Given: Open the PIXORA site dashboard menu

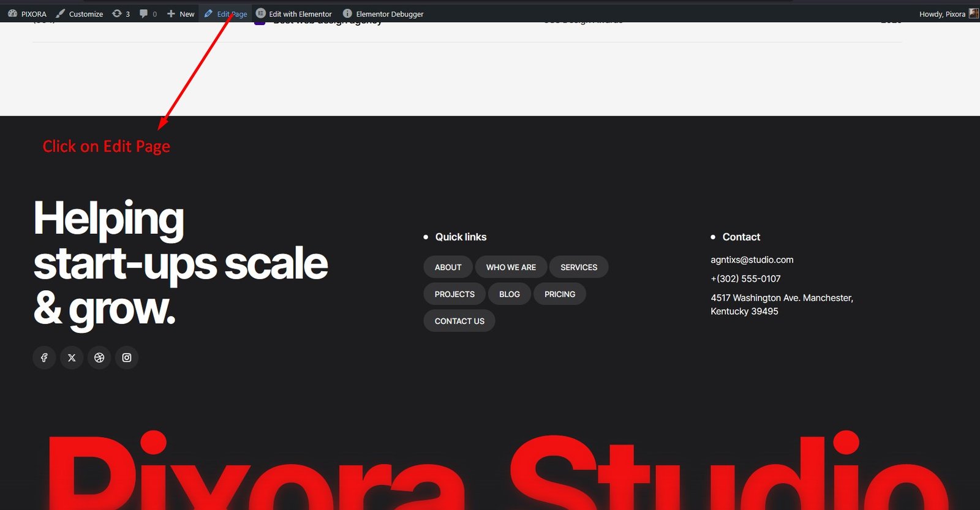Looking at the screenshot, I should pos(28,13).
